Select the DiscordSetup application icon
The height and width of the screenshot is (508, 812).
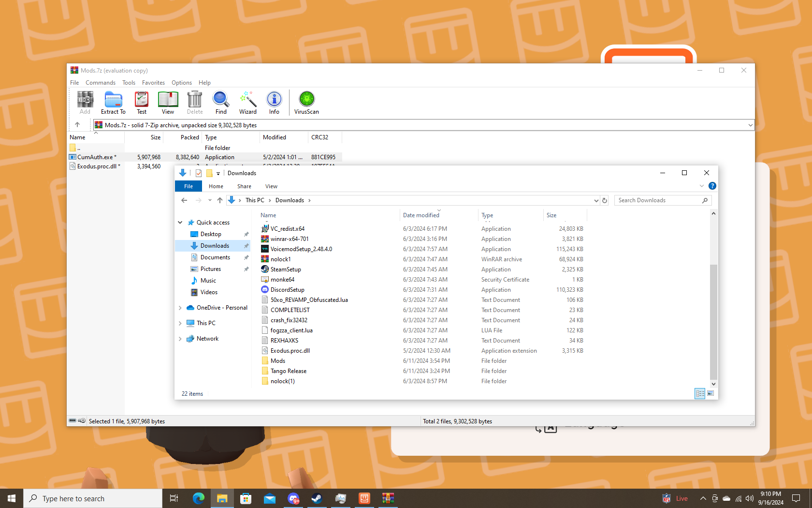[265, 290]
